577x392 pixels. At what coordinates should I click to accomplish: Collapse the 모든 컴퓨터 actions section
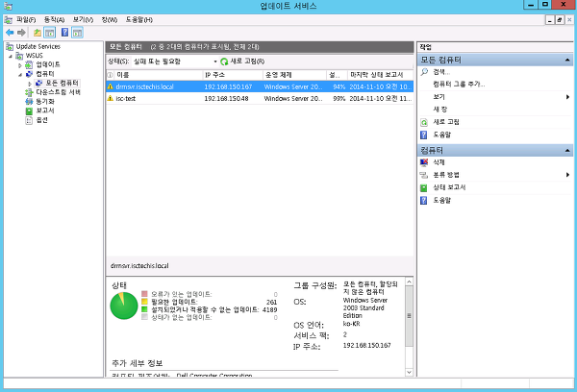[x=567, y=60]
